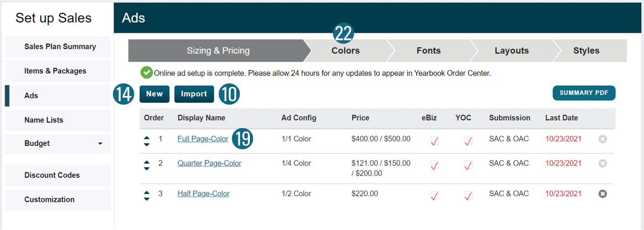Open Discount Codes in the sidebar
This screenshot has width=644, height=230.
52,175
